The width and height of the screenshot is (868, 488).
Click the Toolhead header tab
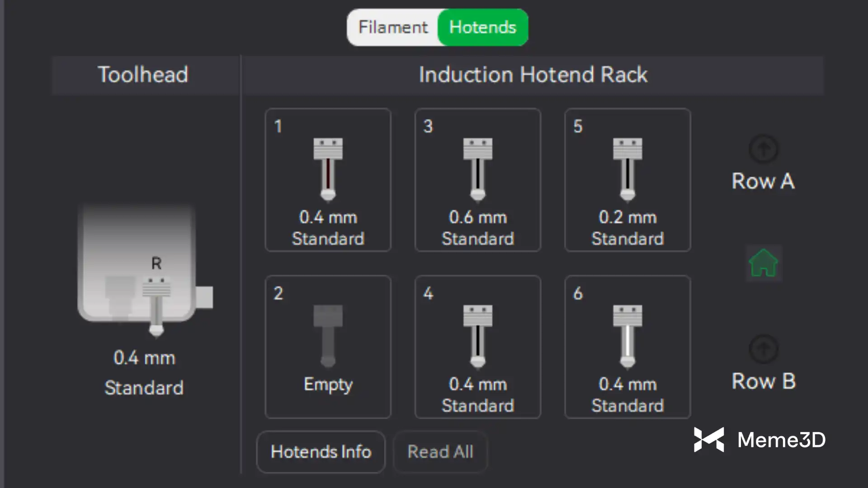143,75
